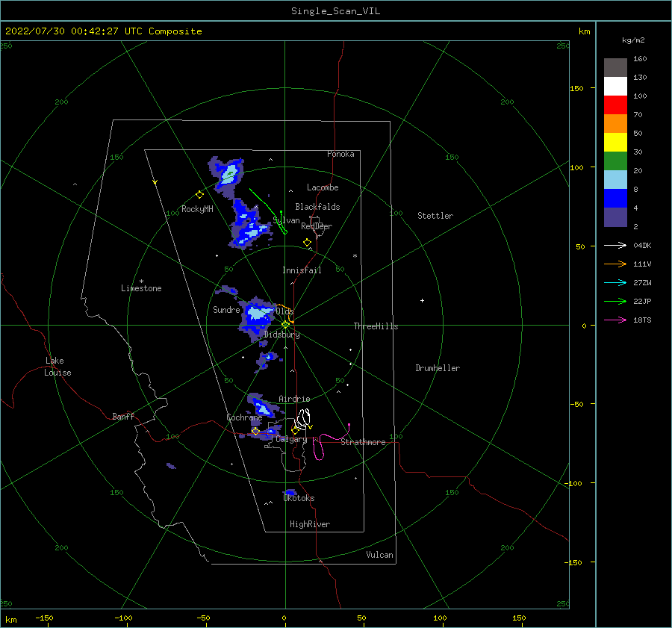Click the Innisfail town label

point(302,270)
